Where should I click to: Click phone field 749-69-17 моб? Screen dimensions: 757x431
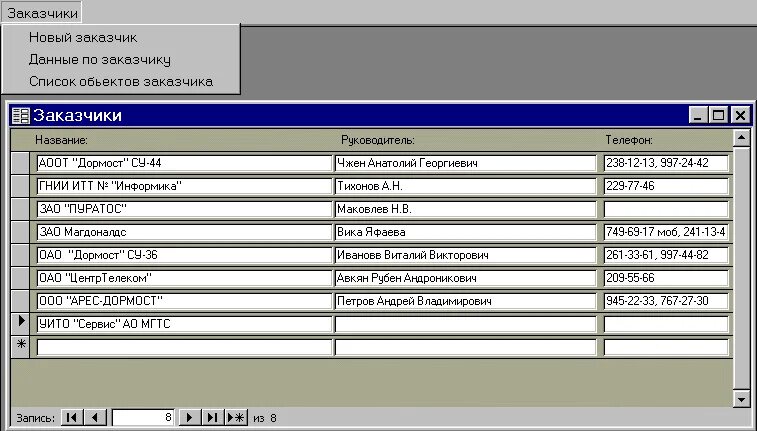(666, 232)
